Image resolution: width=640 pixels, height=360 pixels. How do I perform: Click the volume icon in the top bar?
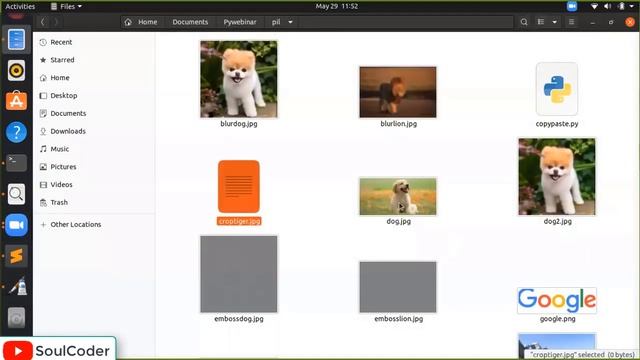608,6
